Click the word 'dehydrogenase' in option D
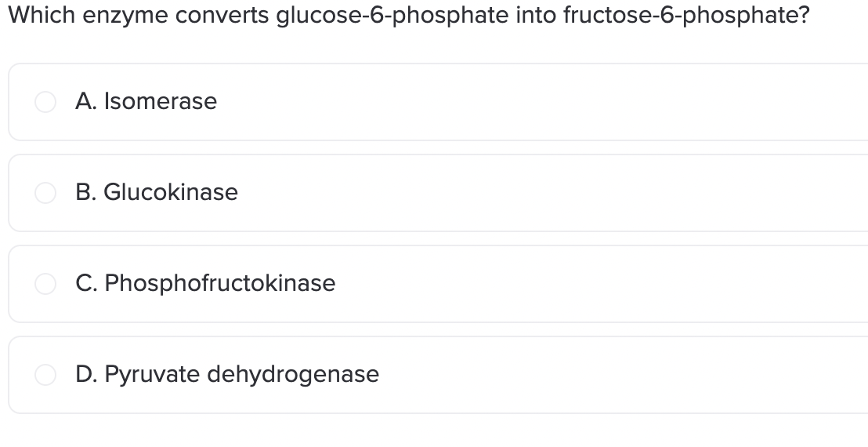 293,374
